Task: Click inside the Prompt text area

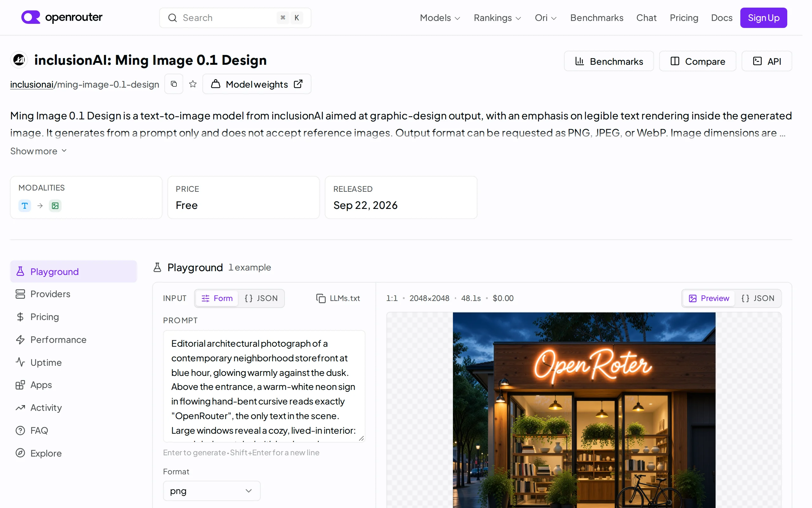Action: pos(264,386)
